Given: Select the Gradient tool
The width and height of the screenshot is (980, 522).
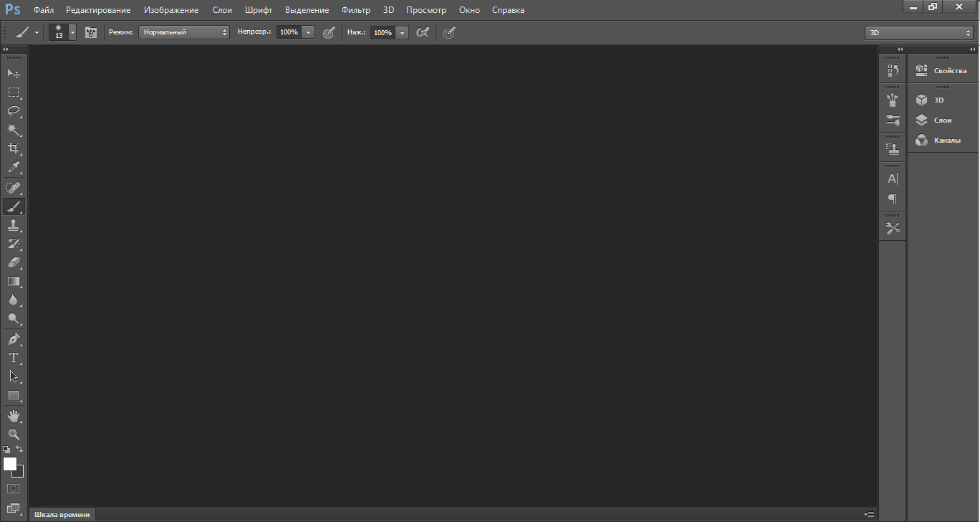Looking at the screenshot, I should pos(14,281).
